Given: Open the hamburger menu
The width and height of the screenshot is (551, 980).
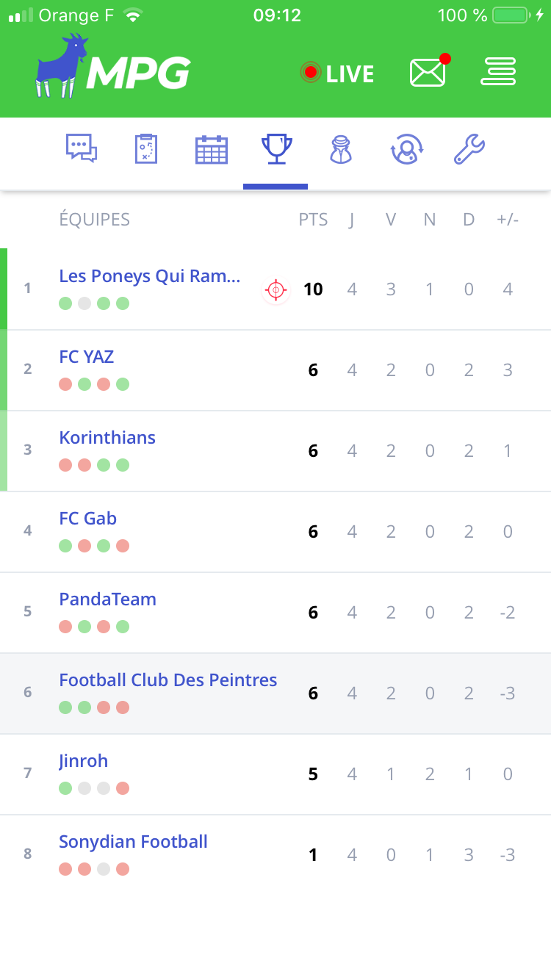Looking at the screenshot, I should tap(499, 72).
